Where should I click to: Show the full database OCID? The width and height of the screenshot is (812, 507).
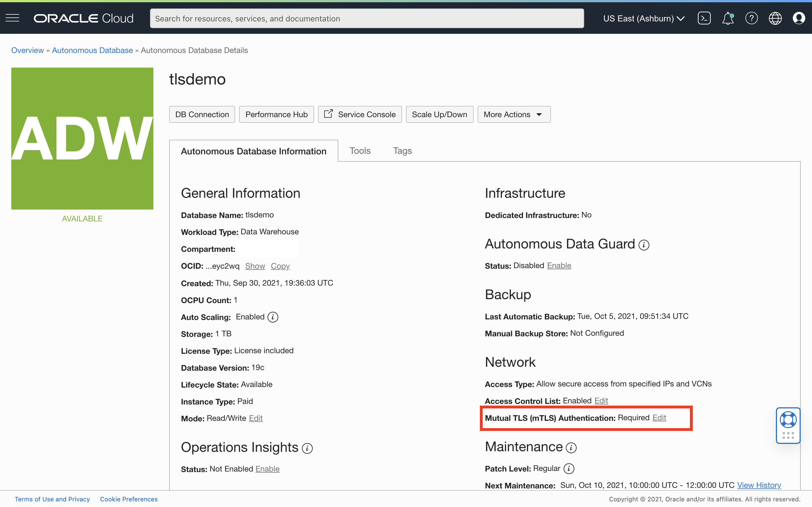(x=255, y=266)
